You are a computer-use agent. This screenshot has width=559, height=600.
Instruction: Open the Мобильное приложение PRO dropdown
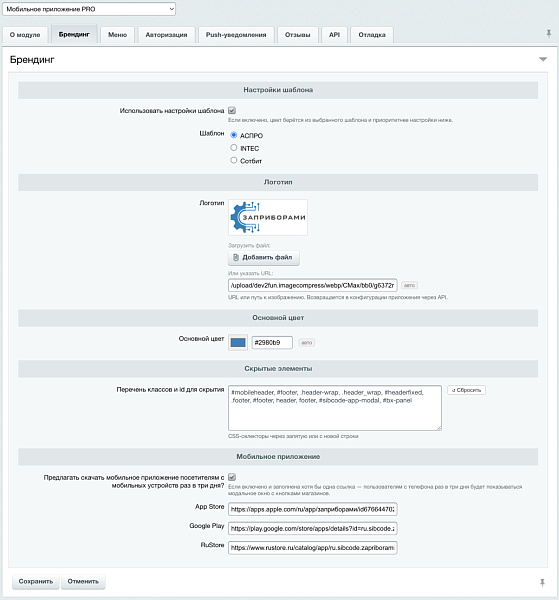(x=89, y=9)
